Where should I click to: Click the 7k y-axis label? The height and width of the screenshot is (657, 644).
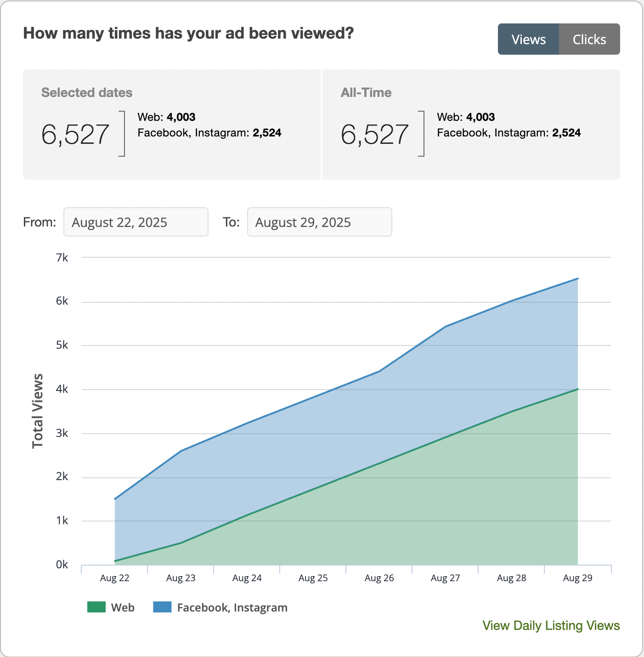62,258
